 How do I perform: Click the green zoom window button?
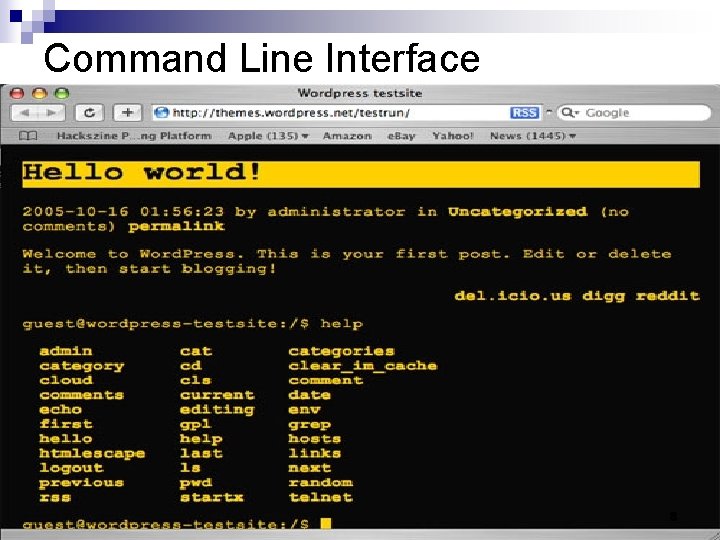coord(62,94)
